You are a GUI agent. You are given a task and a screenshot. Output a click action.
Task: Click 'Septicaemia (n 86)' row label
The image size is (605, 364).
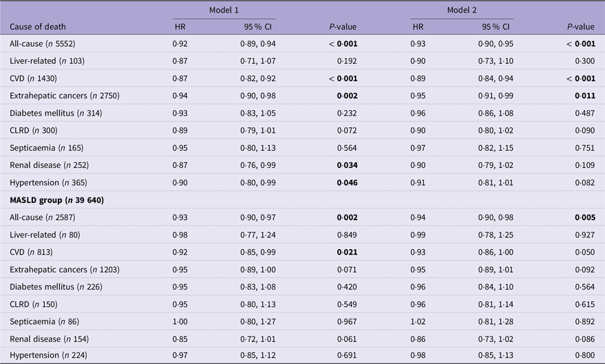tap(44, 321)
